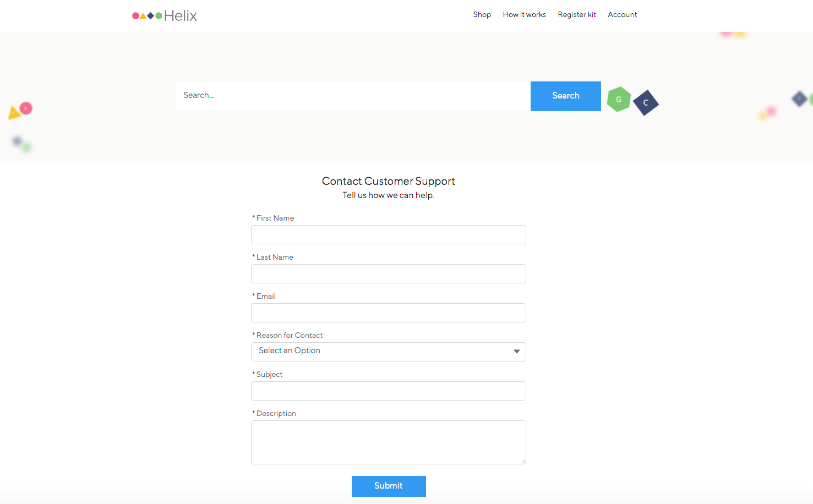
Task: Click the dropdown arrow next to Select an Option
Action: [516, 351]
